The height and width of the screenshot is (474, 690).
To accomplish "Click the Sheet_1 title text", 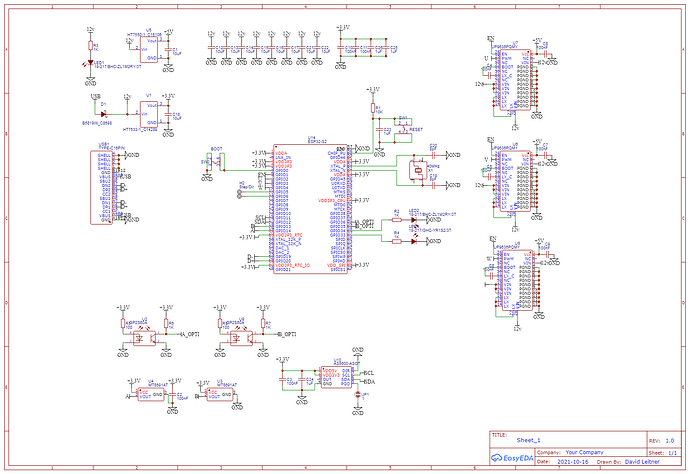I will coord(529,440).
